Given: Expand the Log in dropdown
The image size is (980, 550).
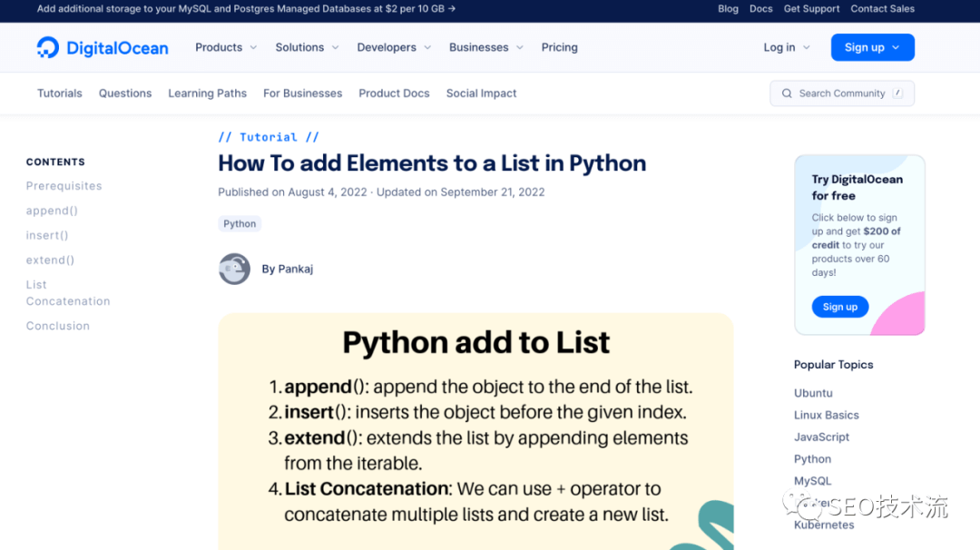Looking at the screenshot, I should tap(786, 47).
